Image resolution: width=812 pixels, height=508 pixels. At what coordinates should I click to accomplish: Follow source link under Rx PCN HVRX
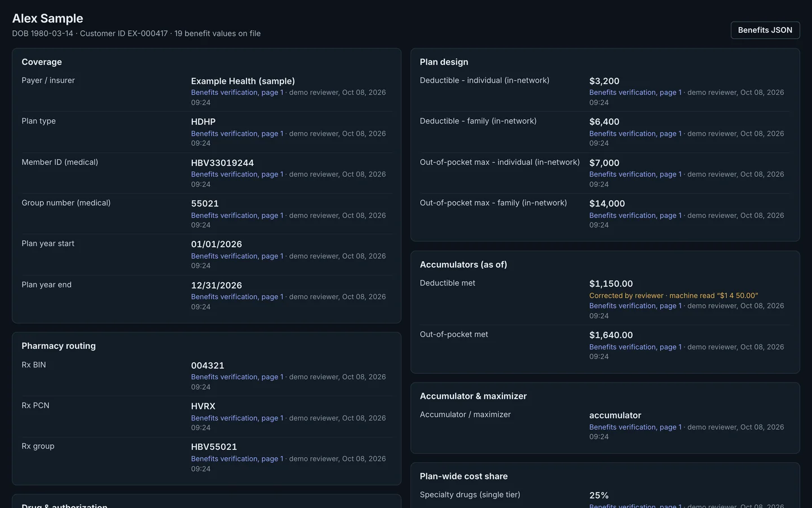point(237,418)
